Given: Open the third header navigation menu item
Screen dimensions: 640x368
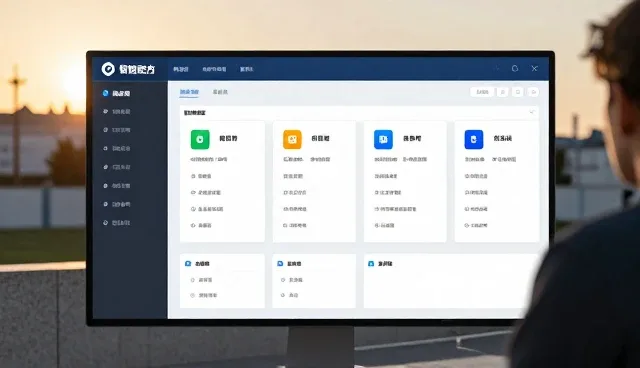Looking at the screenshot, I should (247, 69).
